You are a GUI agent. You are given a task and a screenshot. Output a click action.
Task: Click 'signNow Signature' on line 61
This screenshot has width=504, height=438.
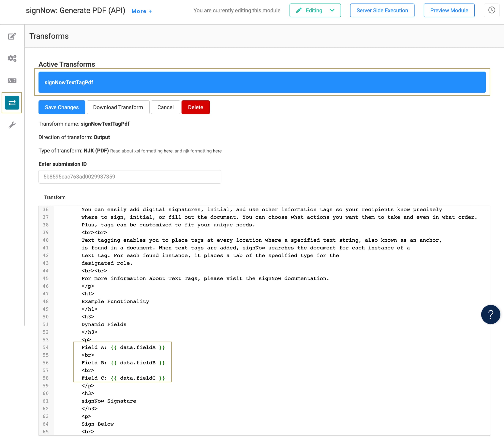point(109,401)
